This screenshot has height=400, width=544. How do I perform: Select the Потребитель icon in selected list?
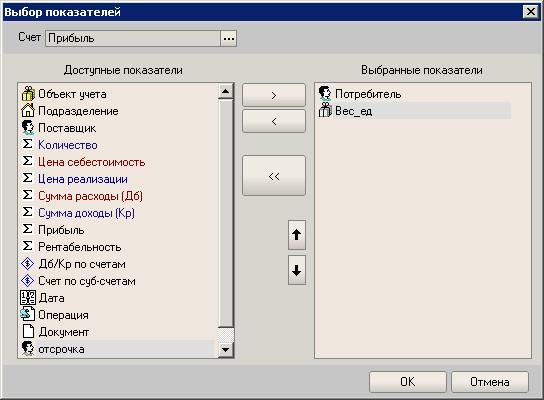click(325, 94)
